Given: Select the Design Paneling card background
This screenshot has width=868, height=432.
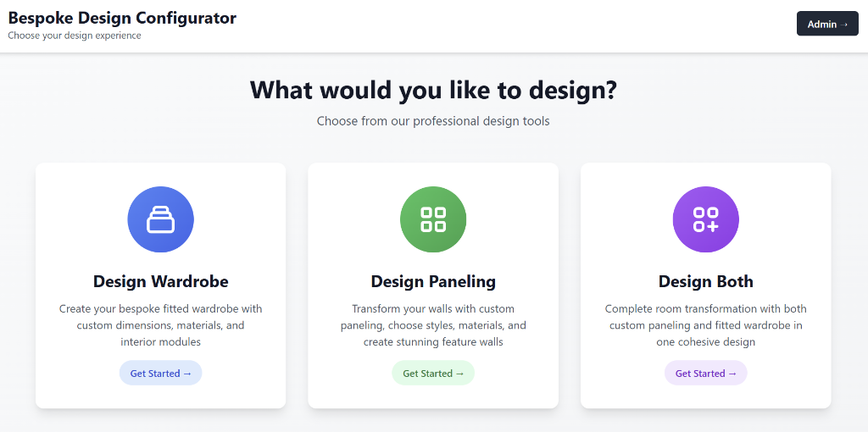Looking at the screenshot, I should pos(433,285).
